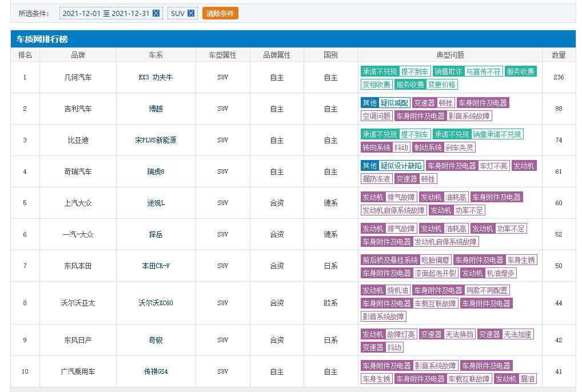582x392 pixels.
Task: Click the 其他 疑似减配 tag
Action: pos(385,103)
